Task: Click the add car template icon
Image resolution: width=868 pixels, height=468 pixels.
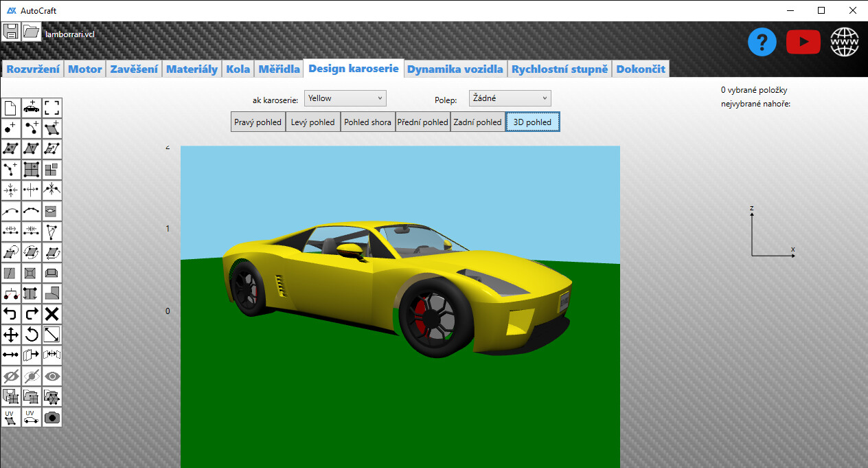Action: tap(32, 108)
